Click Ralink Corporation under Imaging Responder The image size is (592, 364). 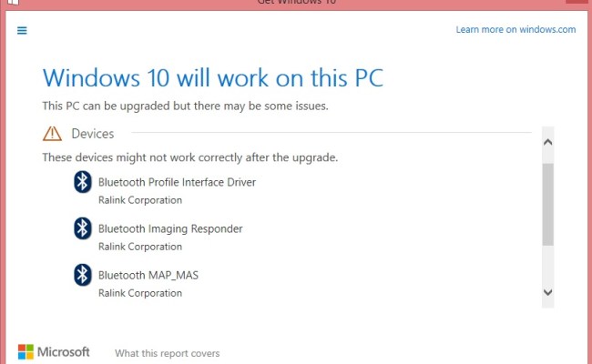140,247
